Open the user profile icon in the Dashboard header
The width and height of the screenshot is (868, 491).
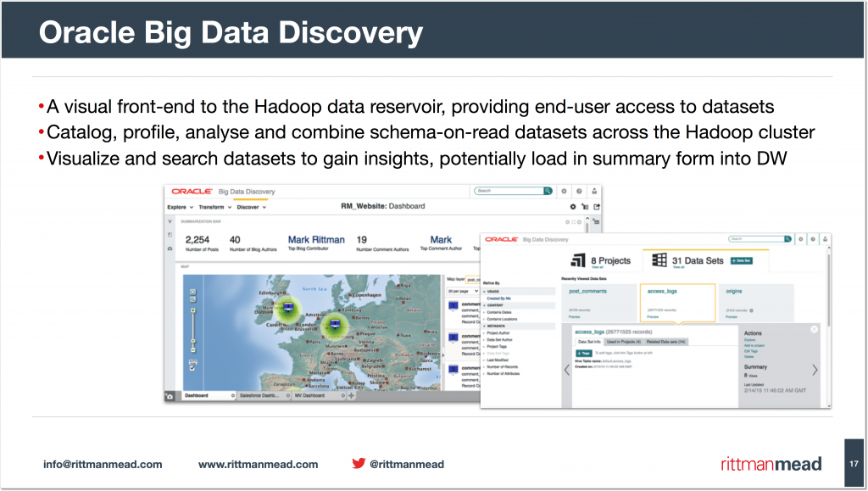594,191
